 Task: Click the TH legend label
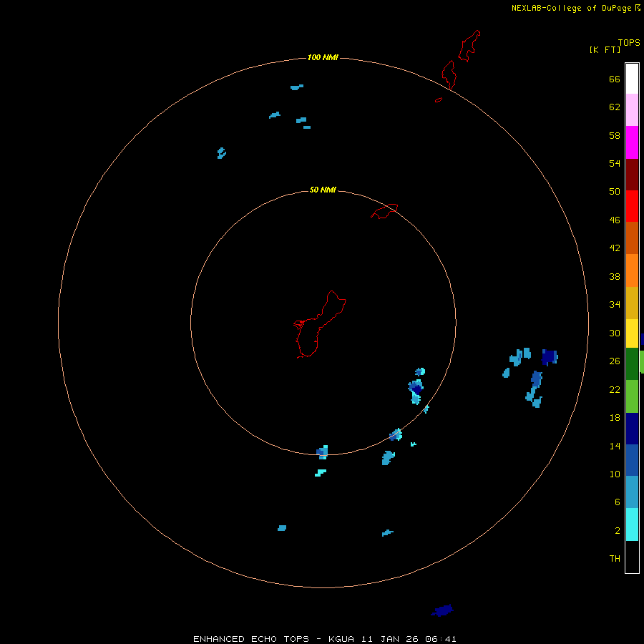click(615, 559)
